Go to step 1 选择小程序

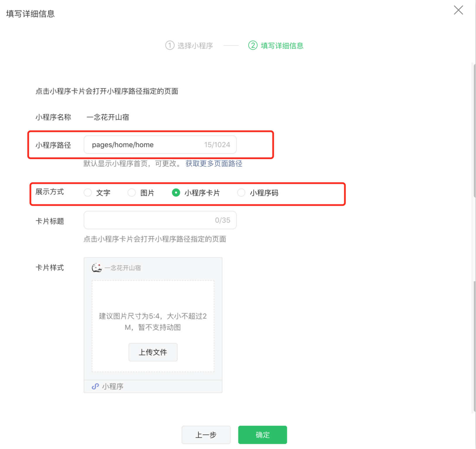pyautogui.click(x=189, y=46)
